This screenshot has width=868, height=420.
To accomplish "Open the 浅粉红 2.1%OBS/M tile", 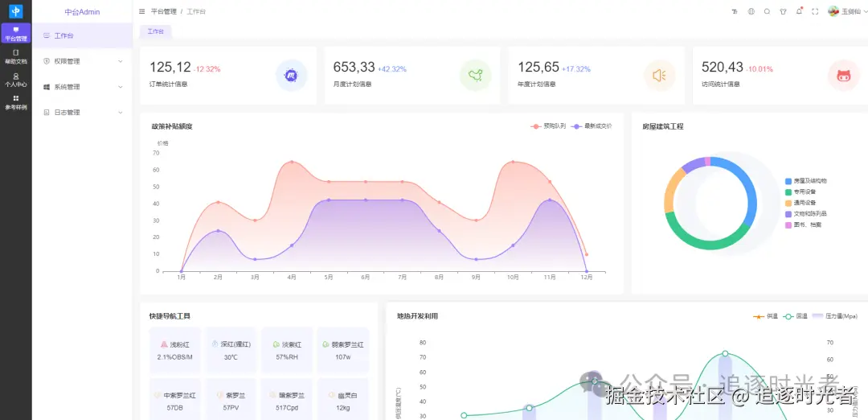I will (x=175, y=350).
